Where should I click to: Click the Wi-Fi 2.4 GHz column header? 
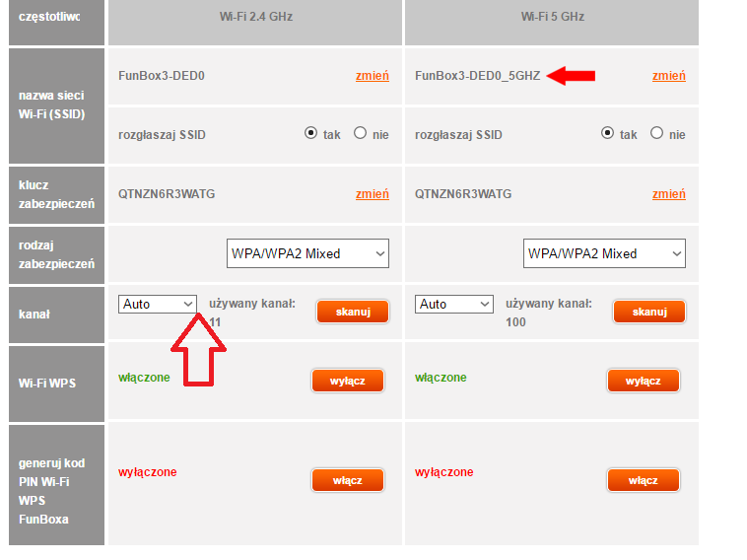click(255, 18)
